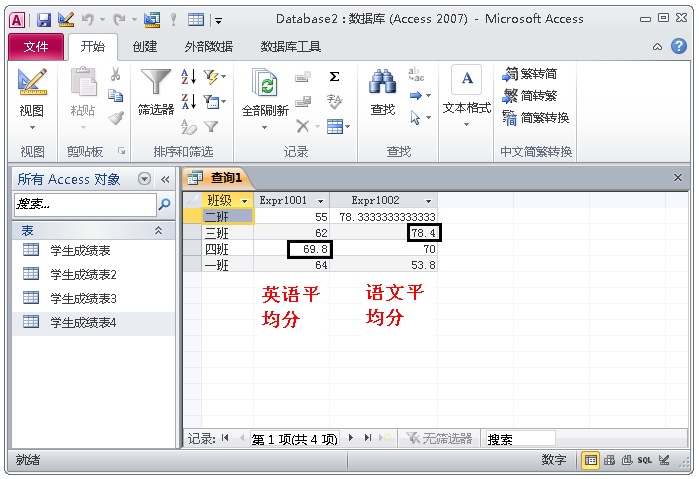Click the Design view icon in quick access toolbar
The height and width of the screenshot is (479, 699).
[66, 19]
